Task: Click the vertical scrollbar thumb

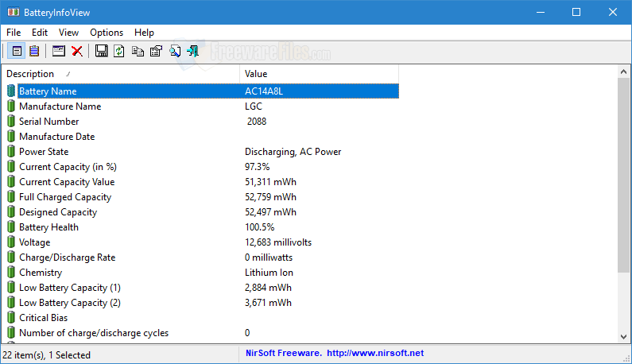Action: (x=623, y=176)
